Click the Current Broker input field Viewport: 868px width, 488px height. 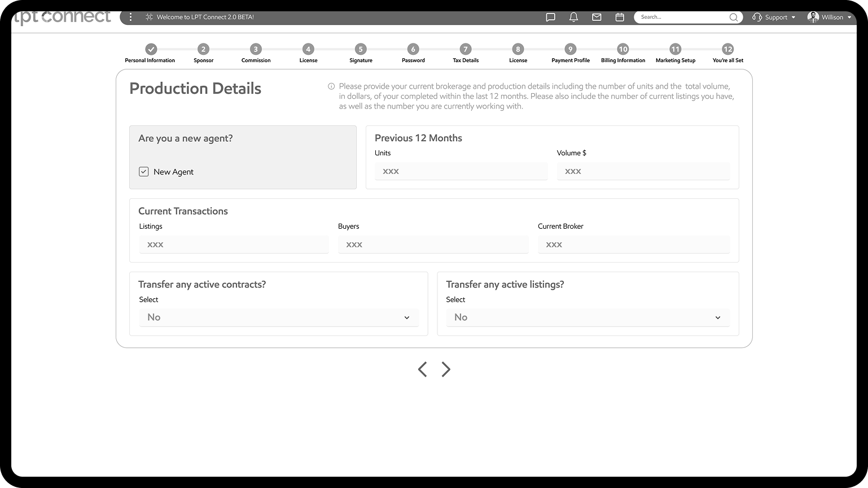[634, 245]
